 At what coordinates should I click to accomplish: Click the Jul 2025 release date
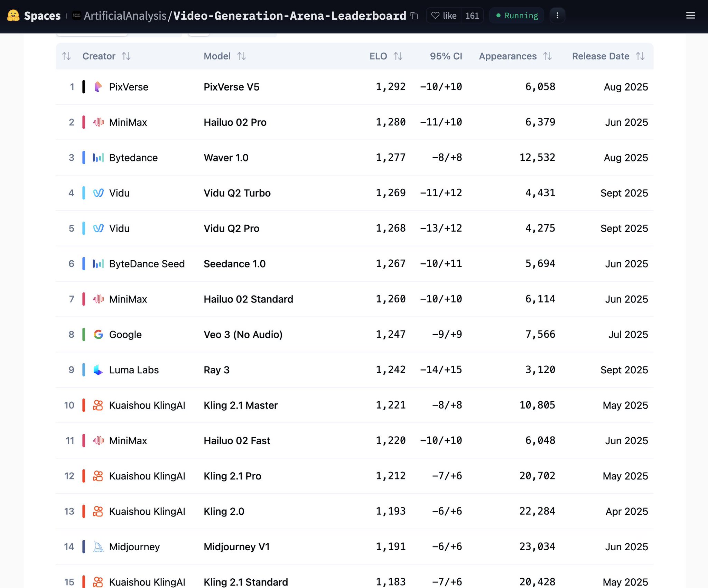pos(628,334)
